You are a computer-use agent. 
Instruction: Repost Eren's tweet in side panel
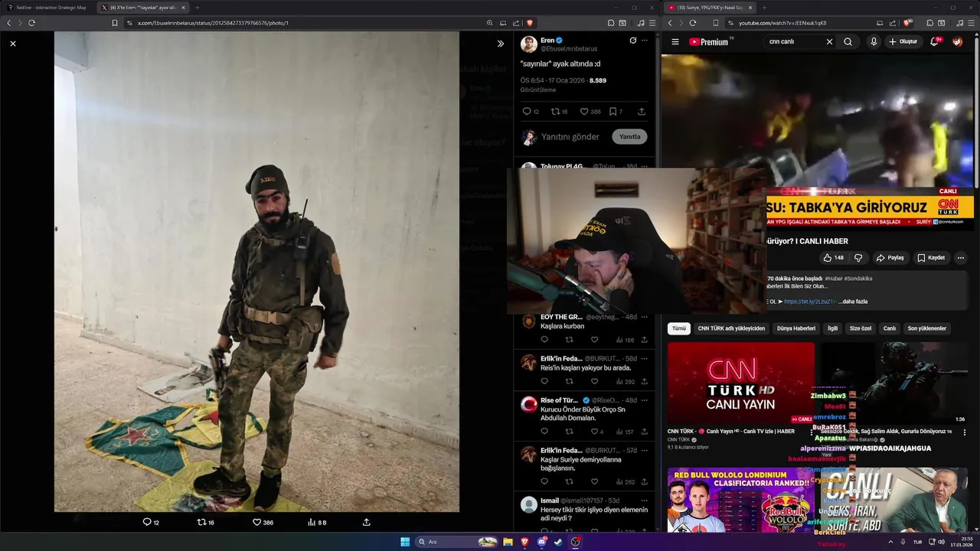[555, 112]
